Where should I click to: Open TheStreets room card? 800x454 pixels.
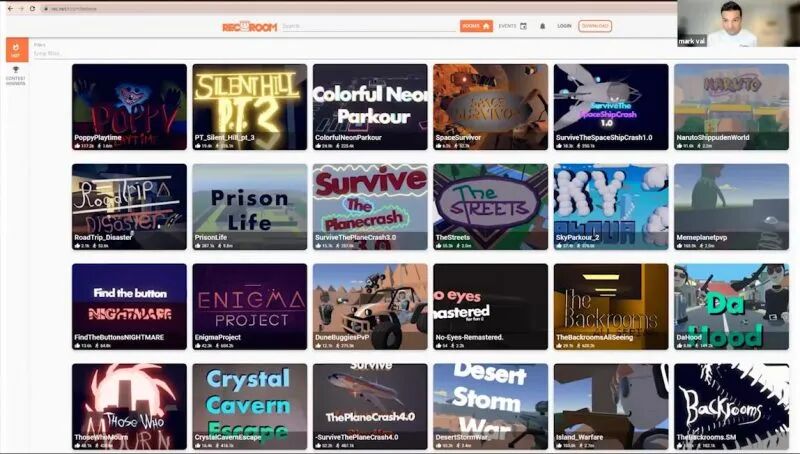[x=490, y=207]
